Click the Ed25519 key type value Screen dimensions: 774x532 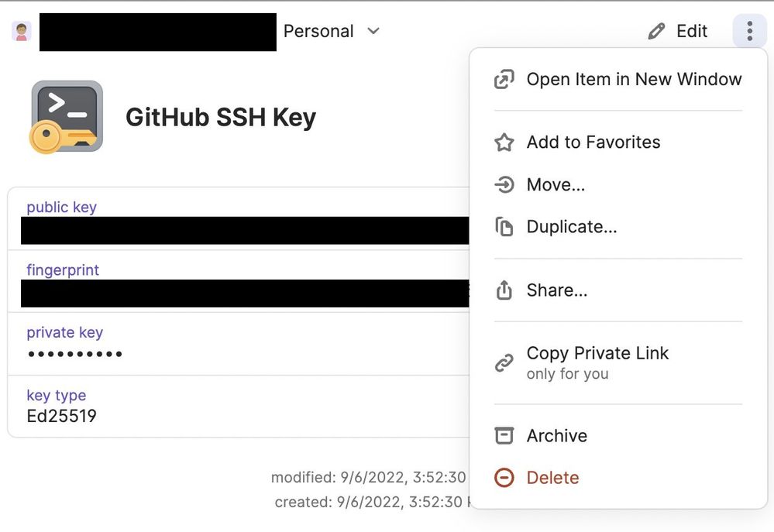click(61, 416)
